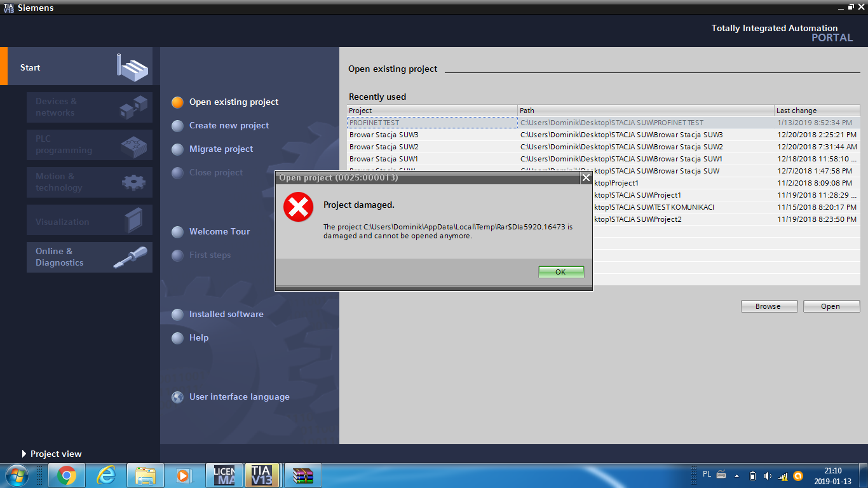Click path ending in STACJA SUW\PROFINET TEST
868x488 pixels.
(x=612, y=123)
